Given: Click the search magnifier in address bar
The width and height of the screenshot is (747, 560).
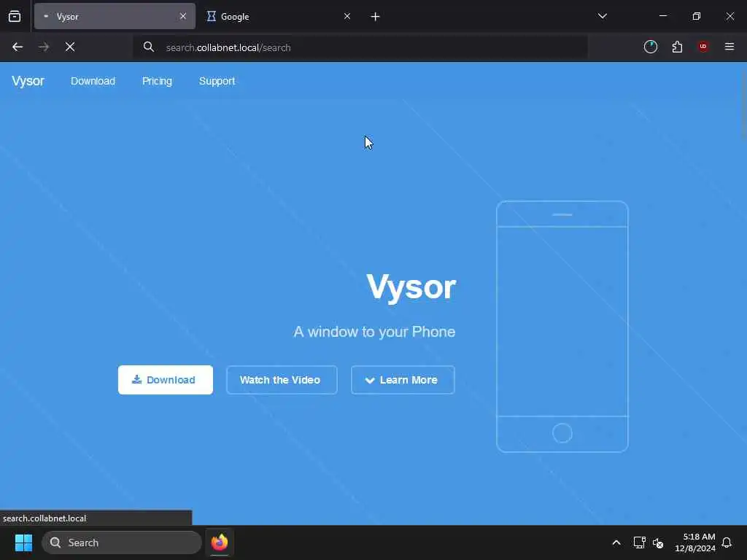Looking at the screenshot, I should pos(149,47).
